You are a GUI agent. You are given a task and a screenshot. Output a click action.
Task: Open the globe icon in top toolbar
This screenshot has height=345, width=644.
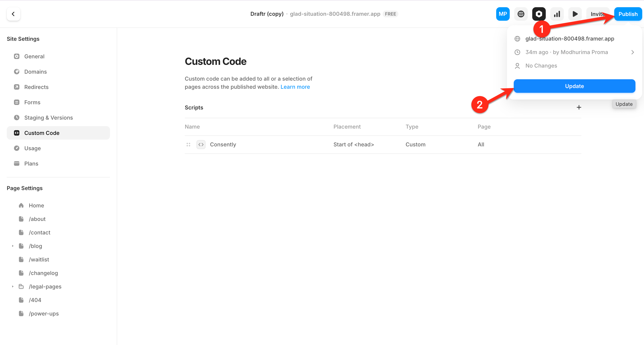click(x=521, y=14)
